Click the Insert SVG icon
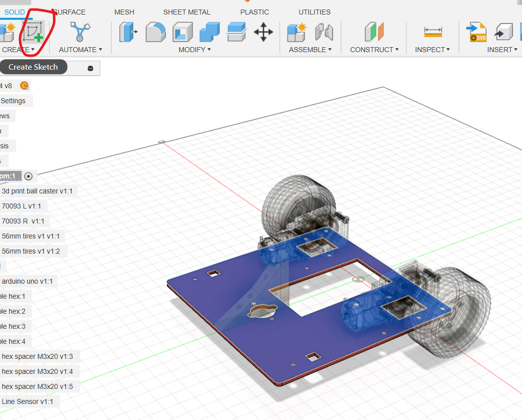522x420 pixels. click(x=476, y=33)
